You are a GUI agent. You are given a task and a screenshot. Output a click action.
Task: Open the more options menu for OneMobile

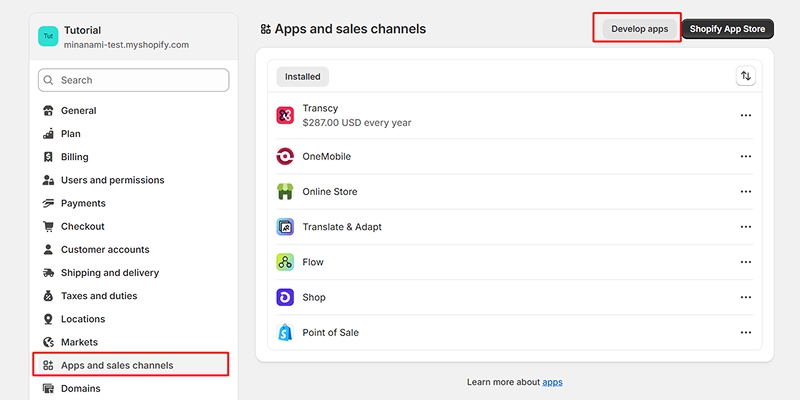[746, 157]
